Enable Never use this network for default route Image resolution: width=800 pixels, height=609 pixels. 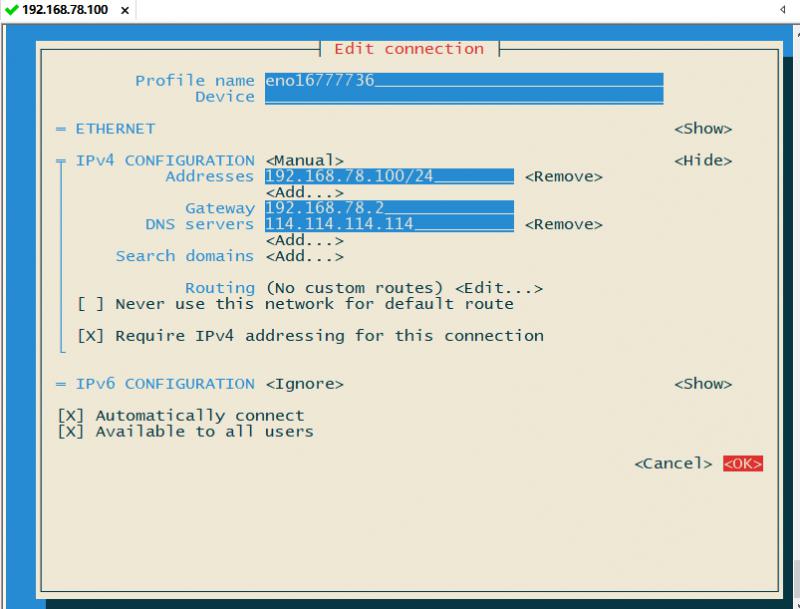click(90, 304)
